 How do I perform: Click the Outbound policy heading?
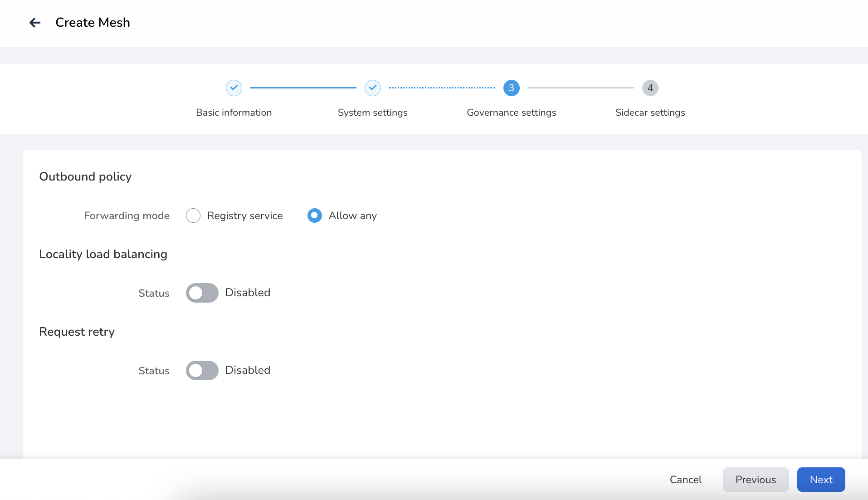point(85,176)
